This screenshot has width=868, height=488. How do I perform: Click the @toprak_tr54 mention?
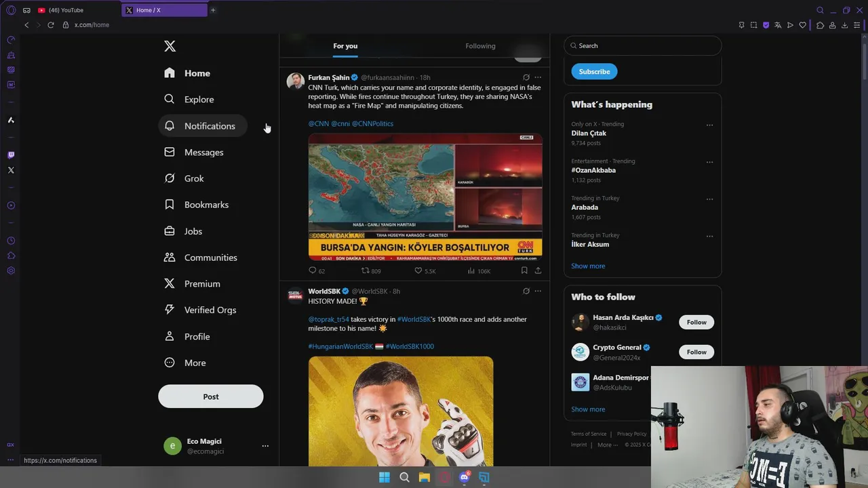(x=329, y=319)
